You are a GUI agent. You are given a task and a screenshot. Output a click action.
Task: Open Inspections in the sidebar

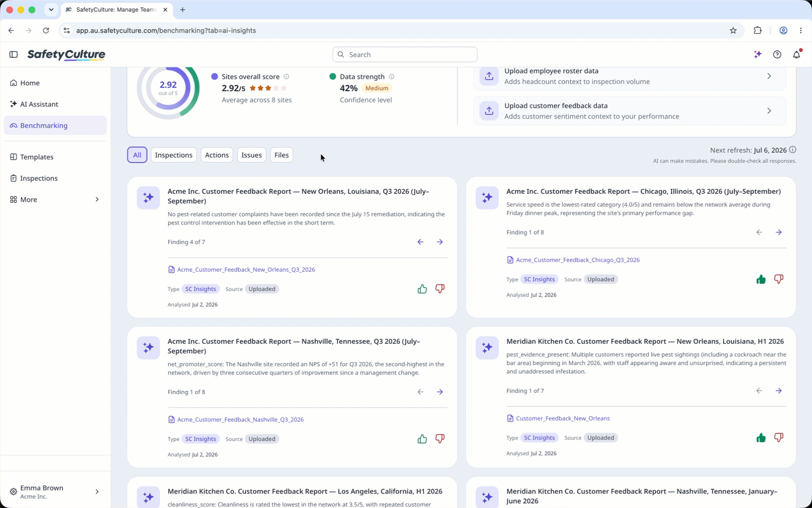click(55, 178)
